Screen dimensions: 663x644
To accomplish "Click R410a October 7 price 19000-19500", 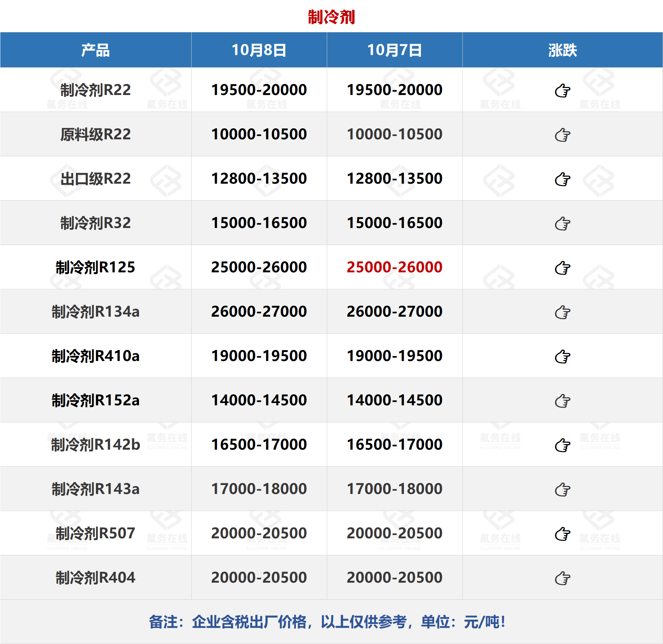I will [394, 356].
